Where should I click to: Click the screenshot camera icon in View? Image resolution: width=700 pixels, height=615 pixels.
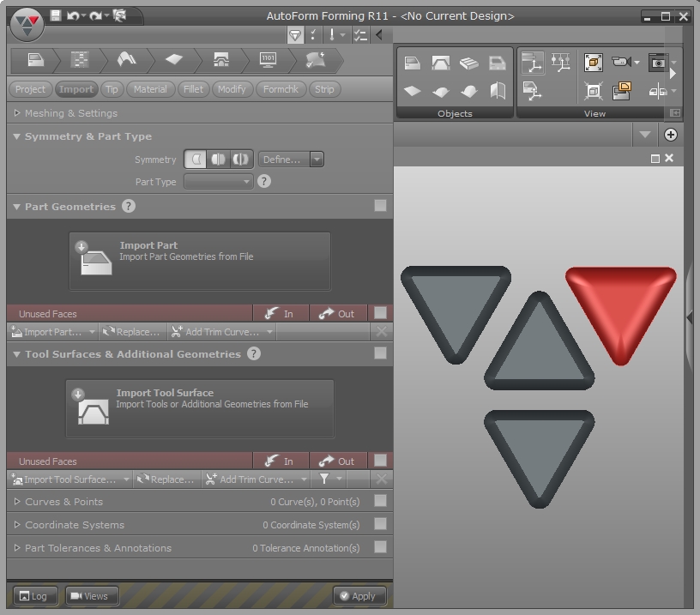pyautogui.click(x=657, y=62)
